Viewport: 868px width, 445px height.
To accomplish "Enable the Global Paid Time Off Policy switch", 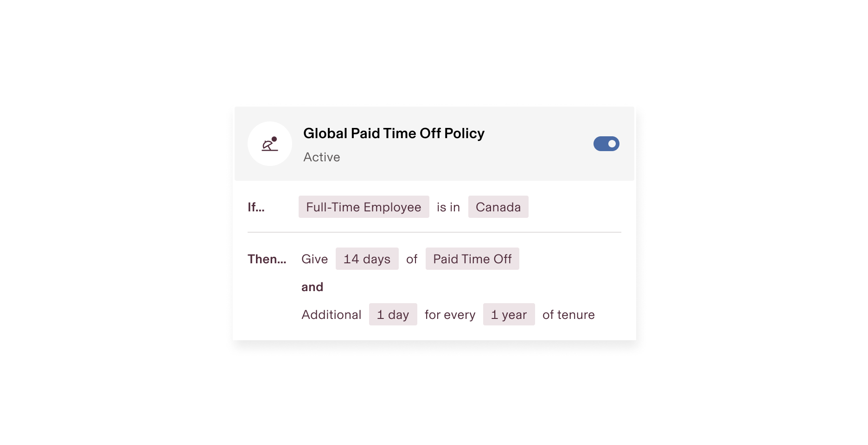I will (606, 144).
